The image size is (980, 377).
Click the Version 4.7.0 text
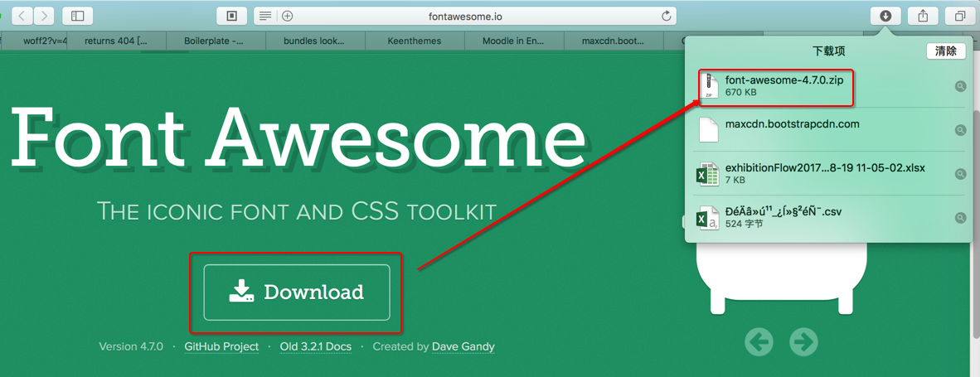coord(131,346)
